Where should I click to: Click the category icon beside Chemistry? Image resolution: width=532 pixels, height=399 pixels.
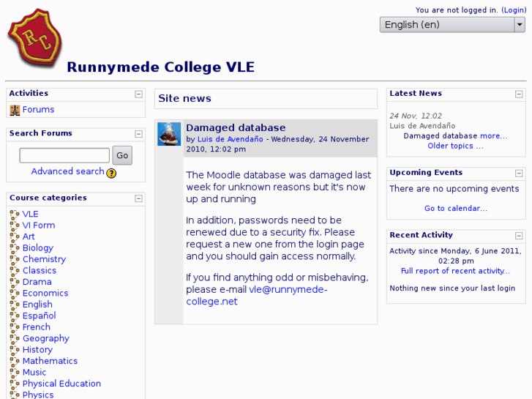15,259
